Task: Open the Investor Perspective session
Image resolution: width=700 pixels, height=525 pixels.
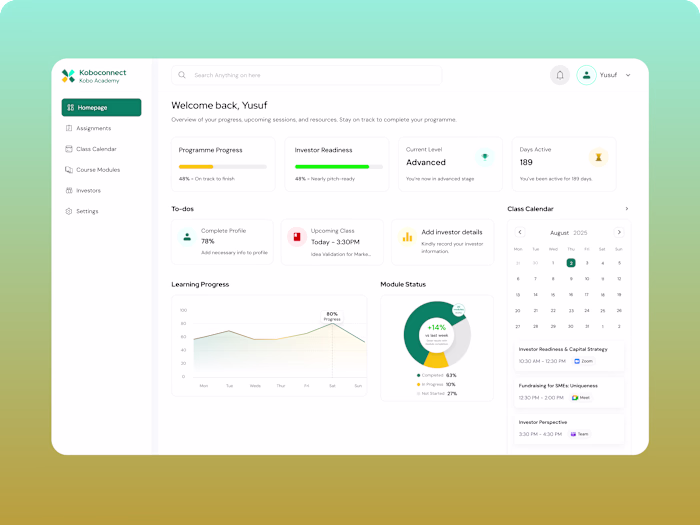Action: point(569,429)
